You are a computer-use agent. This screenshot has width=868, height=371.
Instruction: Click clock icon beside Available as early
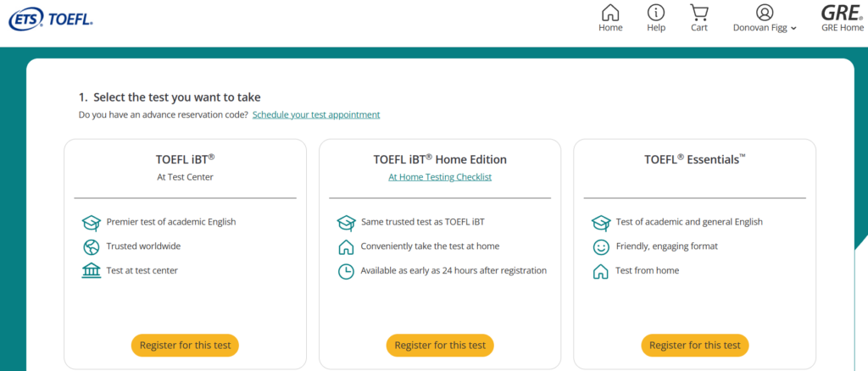tap(346, 272)
